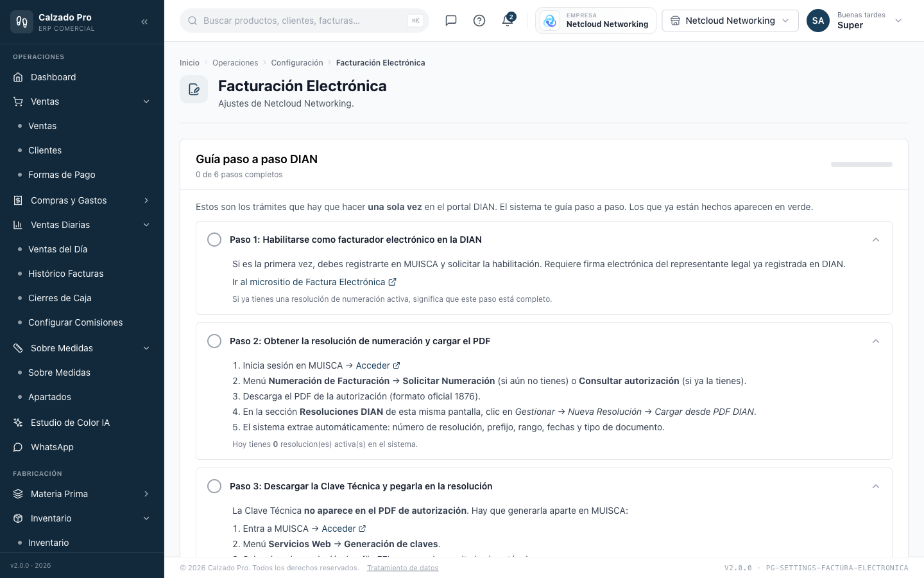Click the DIAN guide progress bar
Image resolution: width=924 pixels, height=578 pixels.
click(x=862, y=164)
